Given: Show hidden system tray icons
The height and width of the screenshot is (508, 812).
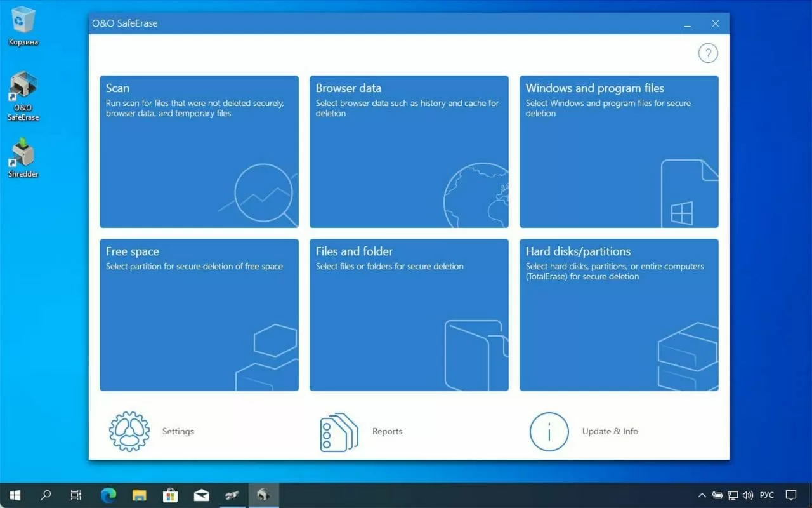Looking at the screenshot, I should pyautogui.click(x=702, y=495).
